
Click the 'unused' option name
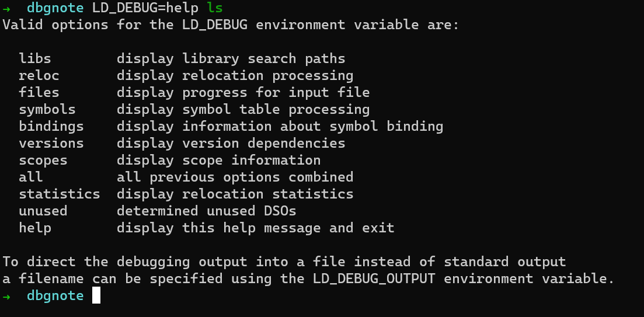click(43, 211)
